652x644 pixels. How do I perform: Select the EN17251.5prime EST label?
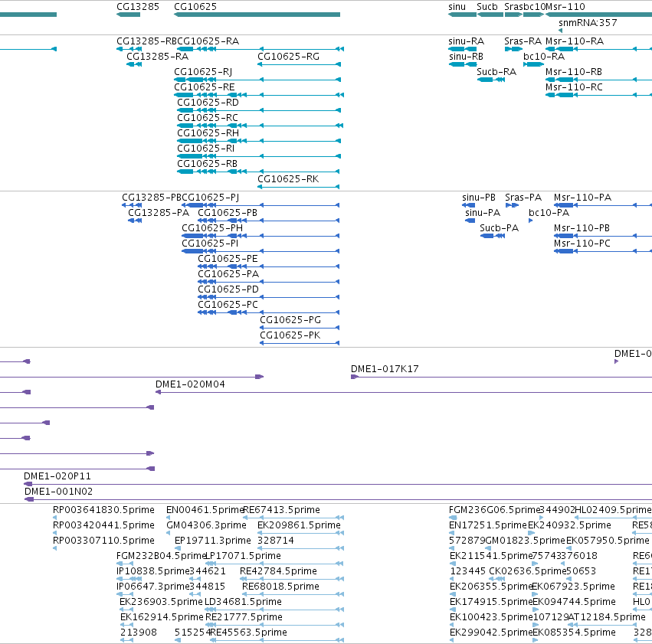(488, 525)
